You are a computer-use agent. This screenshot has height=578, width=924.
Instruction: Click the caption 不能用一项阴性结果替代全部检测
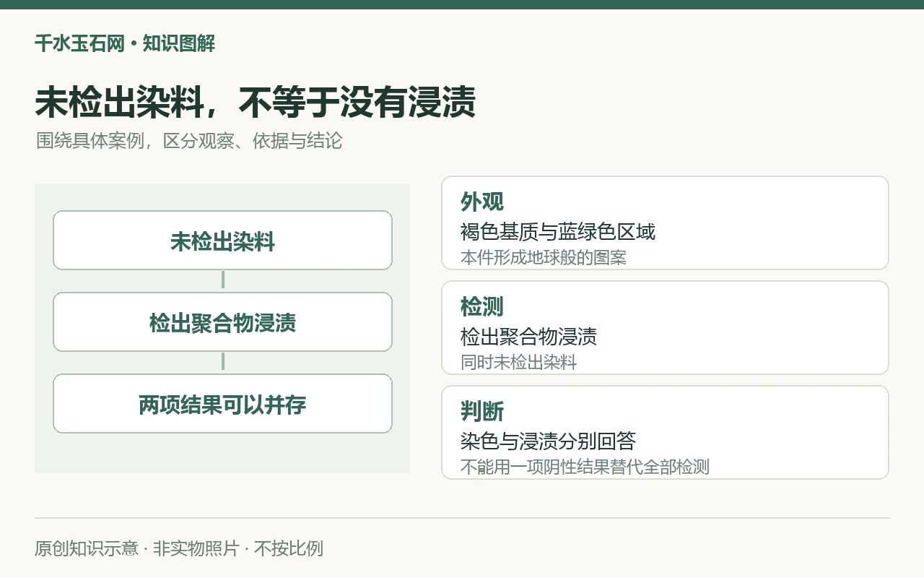(585, 467)
